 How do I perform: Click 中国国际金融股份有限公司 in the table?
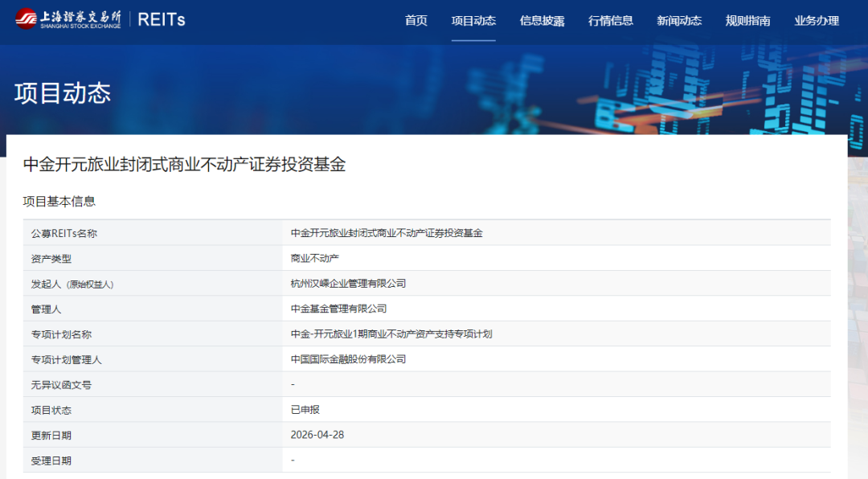[x=348, y=359]
